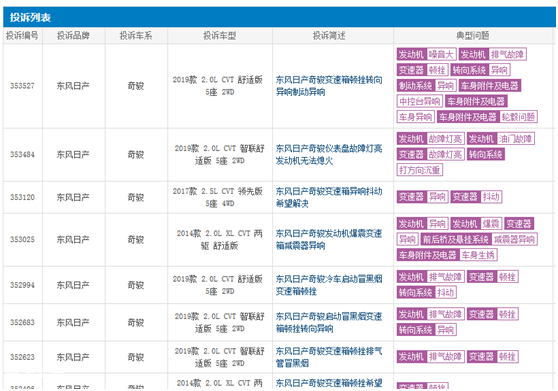This screenshot has height=391, width=558.
Task: Click the 转向系统 异响 tag in row 353527
Action: click(480, 70)
